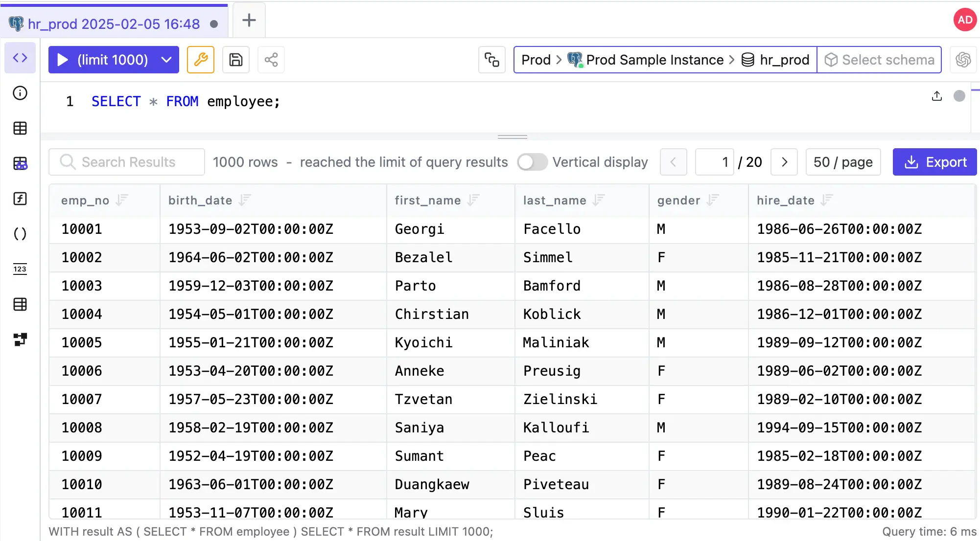
Task: Open the schema diagram panel icon
Action: click(20, 339)
